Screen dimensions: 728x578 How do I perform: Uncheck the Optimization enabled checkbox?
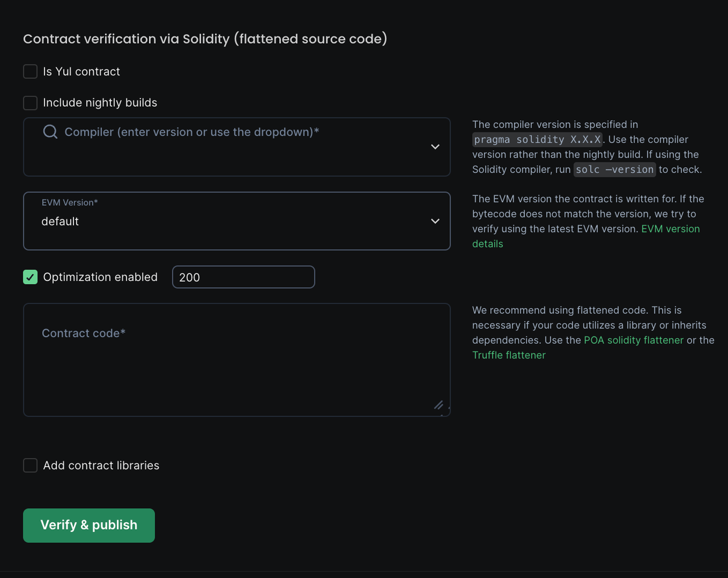pos(30,277)
